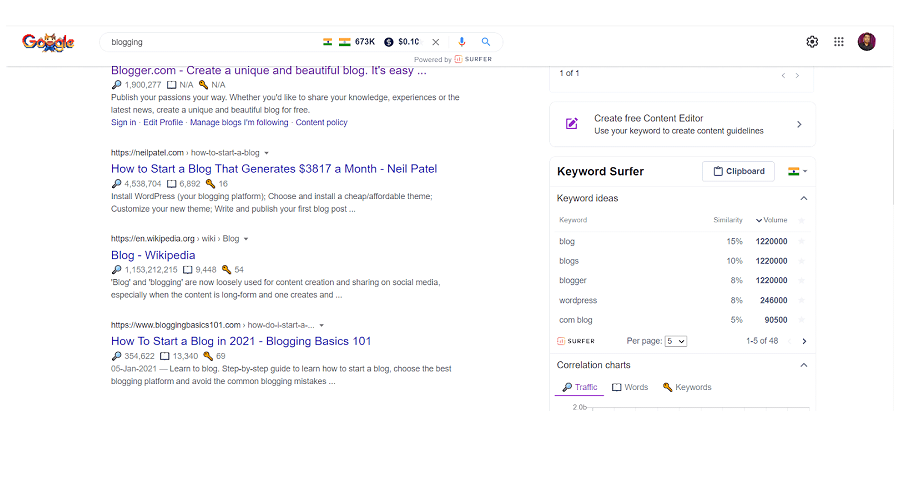Click word count icon beside 13,340
Viewport: 924px width, 485px height.
[x=164, y=356]
